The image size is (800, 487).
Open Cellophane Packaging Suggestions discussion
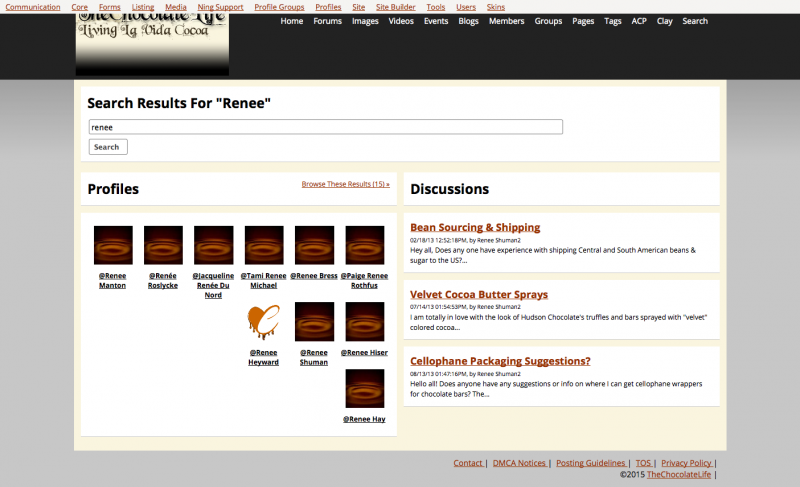(x=500, y=361)
